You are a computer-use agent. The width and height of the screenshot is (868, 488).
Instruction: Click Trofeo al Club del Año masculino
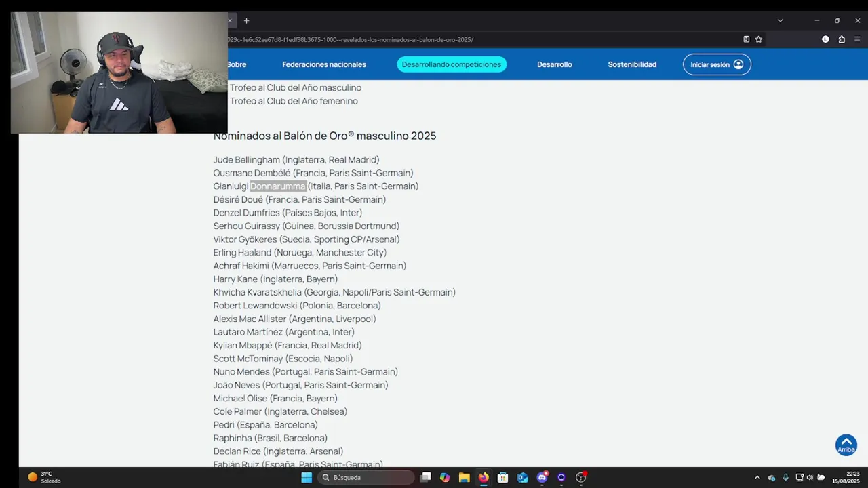click(x=296, y=87)
